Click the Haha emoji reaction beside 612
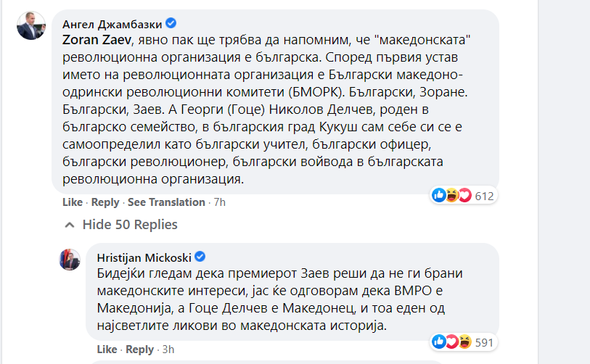Viewport: 590px width, 364px height. 451,195
